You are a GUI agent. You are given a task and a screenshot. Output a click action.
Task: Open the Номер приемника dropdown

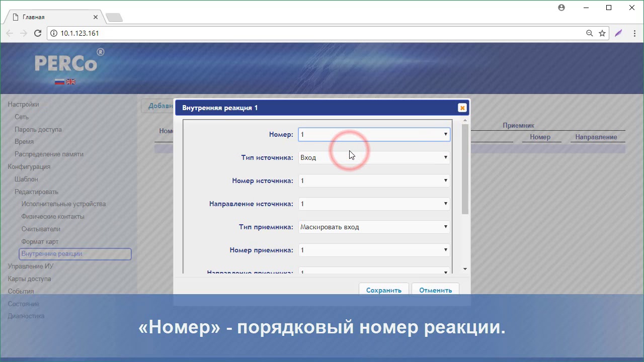(x=374, y=250)
